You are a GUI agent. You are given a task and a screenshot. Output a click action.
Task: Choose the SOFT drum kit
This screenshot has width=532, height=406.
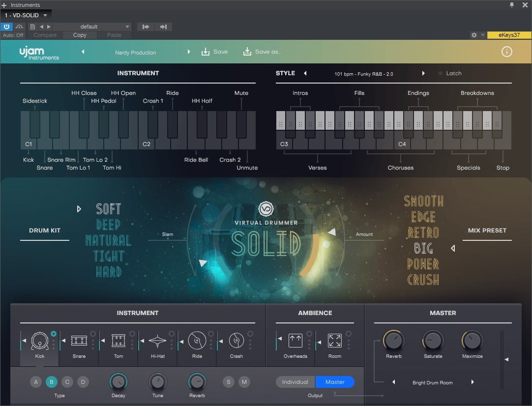[108, 209]
